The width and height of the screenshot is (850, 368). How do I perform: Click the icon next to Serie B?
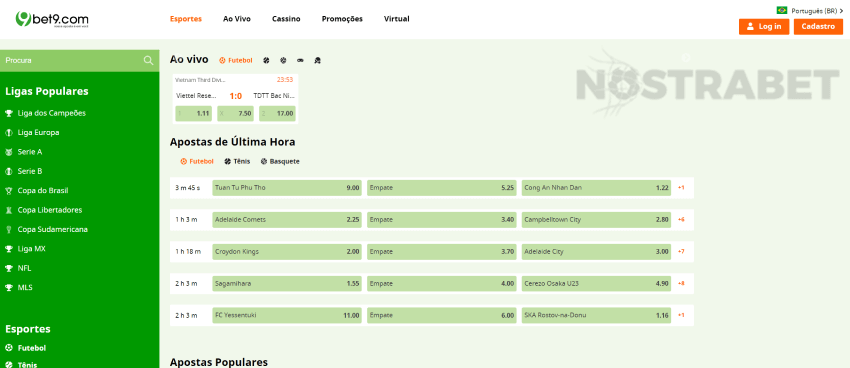9,171
